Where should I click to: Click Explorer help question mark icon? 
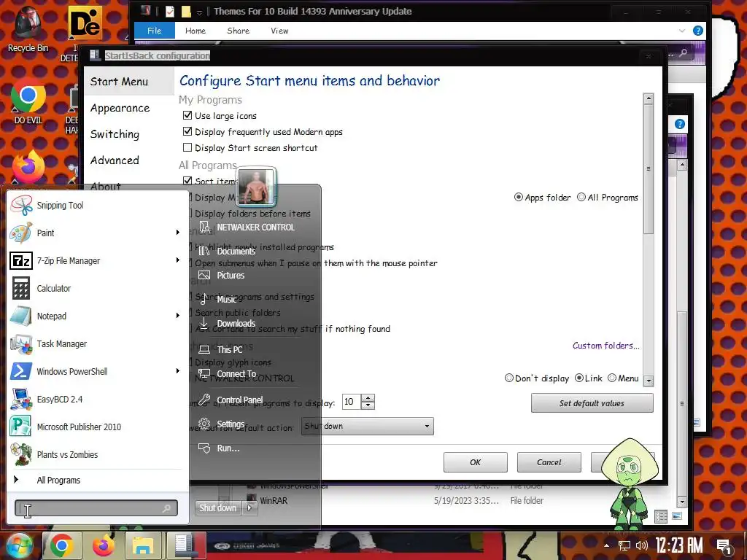tap(698, 31)
